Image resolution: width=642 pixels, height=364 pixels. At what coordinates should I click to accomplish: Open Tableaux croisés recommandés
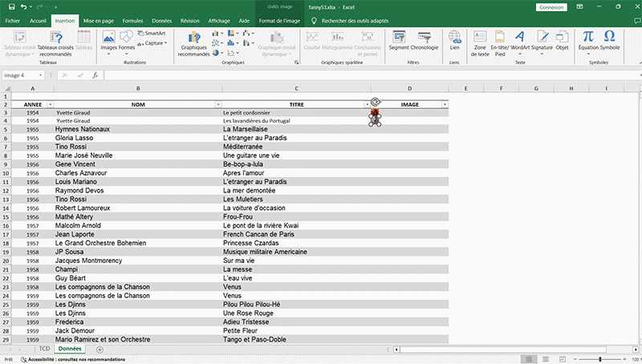click(x=55, y=44)
